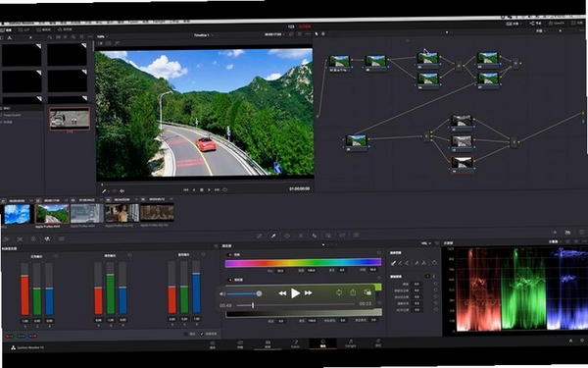This screenshot has height=368, width=588.
Task: Select the first node in node graph
Action: click(x=339, y=63)
